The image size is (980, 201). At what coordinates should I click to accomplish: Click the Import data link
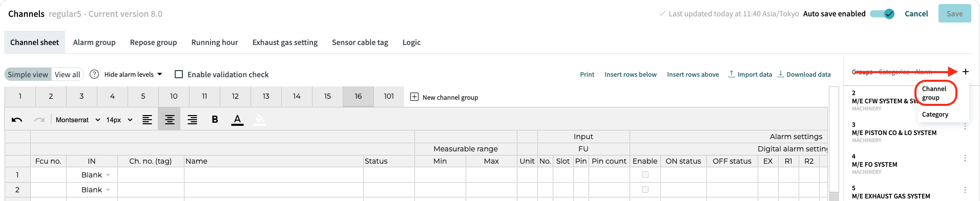point(755,74)
